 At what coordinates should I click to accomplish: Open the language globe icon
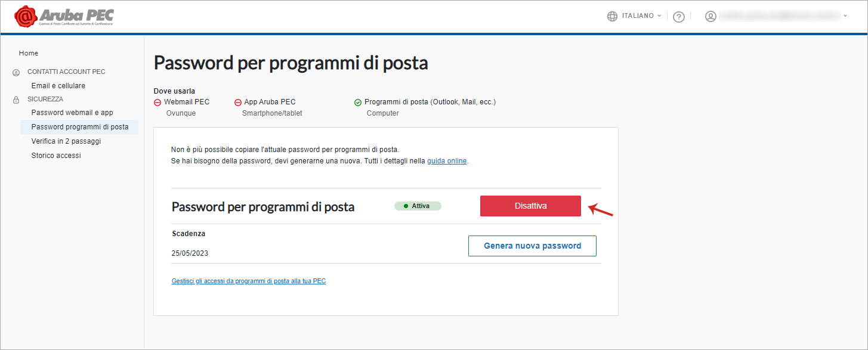pyautogui.click(x=612, y=16)
